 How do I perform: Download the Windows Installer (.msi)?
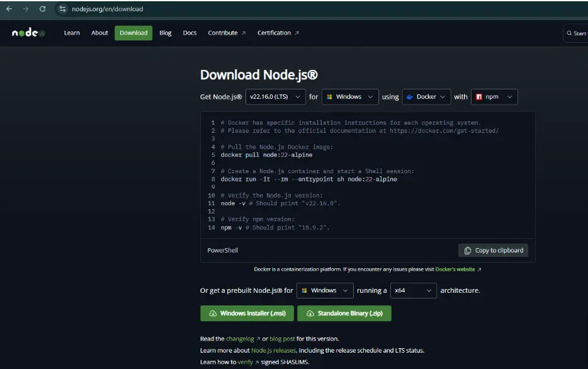tap(247, 313)
